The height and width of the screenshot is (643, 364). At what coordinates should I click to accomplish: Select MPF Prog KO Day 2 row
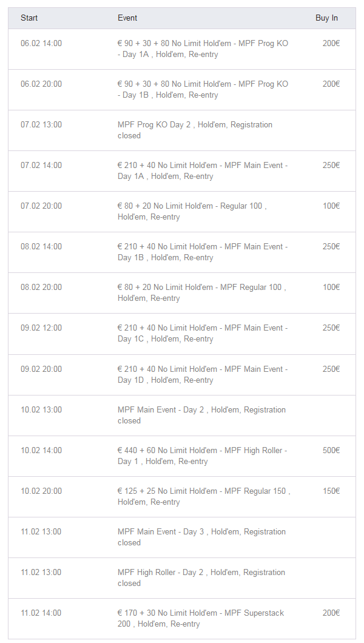tap(195, 130)
